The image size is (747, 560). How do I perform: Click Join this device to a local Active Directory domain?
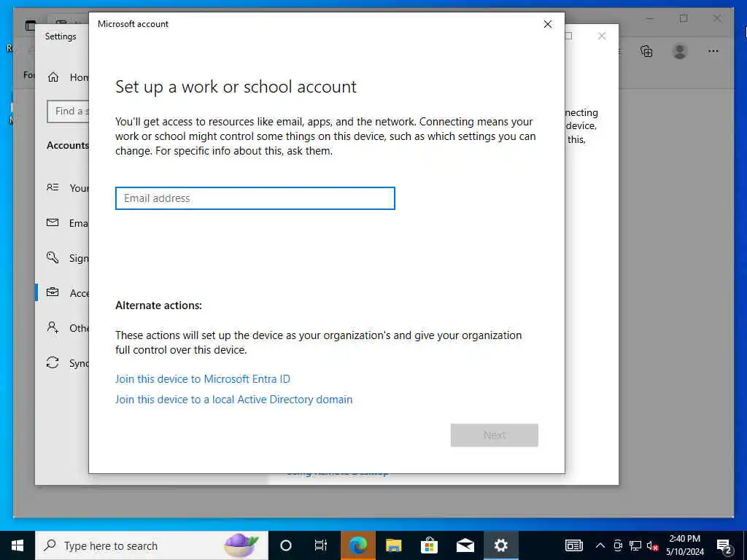coord(233,400)
